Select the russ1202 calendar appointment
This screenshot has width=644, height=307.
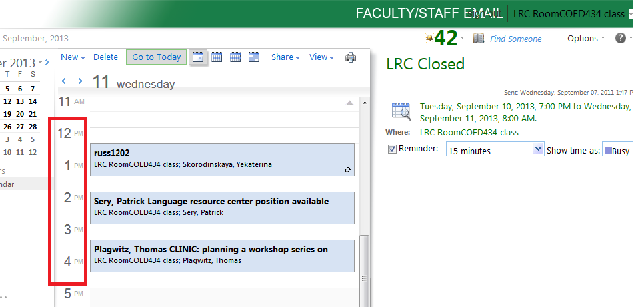point(222,159)
